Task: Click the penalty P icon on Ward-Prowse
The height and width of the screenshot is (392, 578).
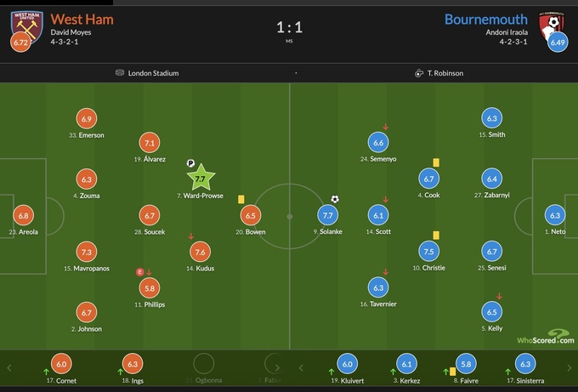Action: click(190, 164)
